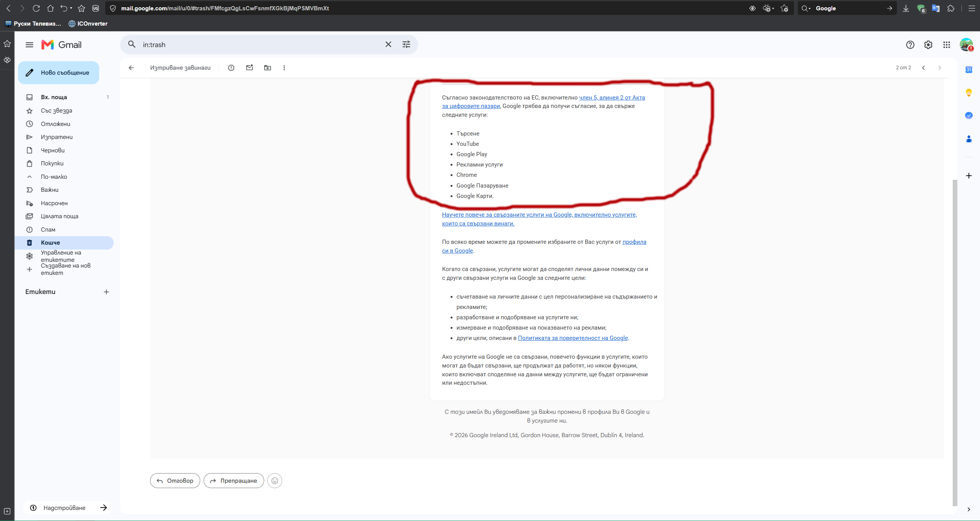Click 'Създаване на нов етикет'
This screenshot has width=980, height=521.
point(64,269)
